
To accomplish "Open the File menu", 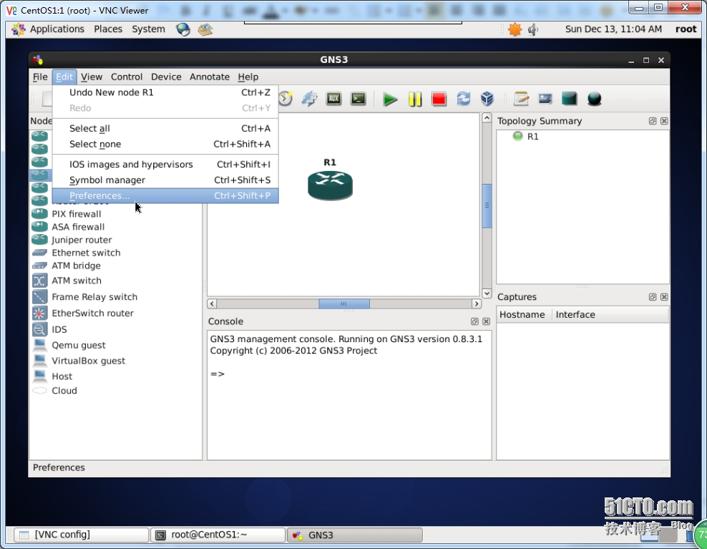I will coord(40,77).
